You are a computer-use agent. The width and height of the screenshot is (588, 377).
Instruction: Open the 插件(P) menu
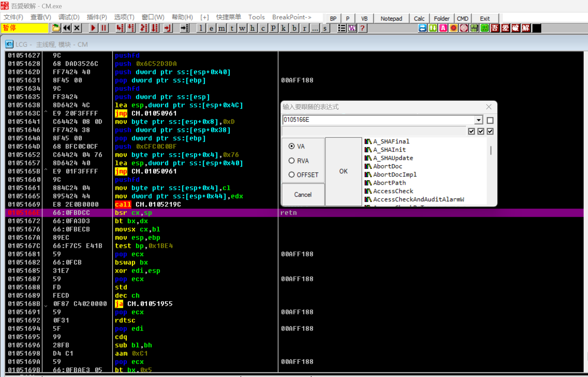click(97, 17)
